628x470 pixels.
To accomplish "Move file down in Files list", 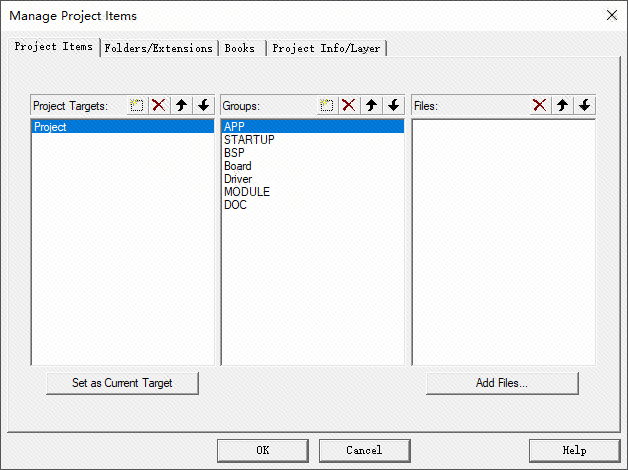I will pyautogui.click(x=585, y=105).
